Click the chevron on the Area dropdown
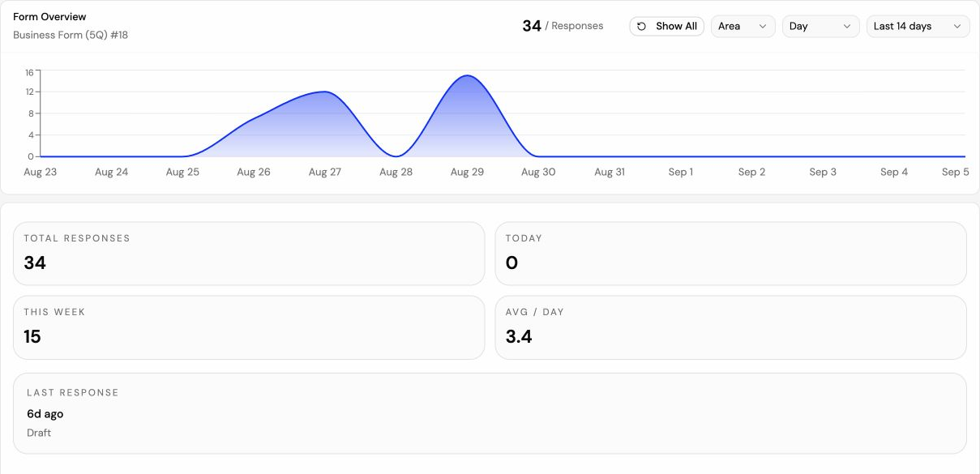Screen dimensions: 980x474 click(762, 27)
